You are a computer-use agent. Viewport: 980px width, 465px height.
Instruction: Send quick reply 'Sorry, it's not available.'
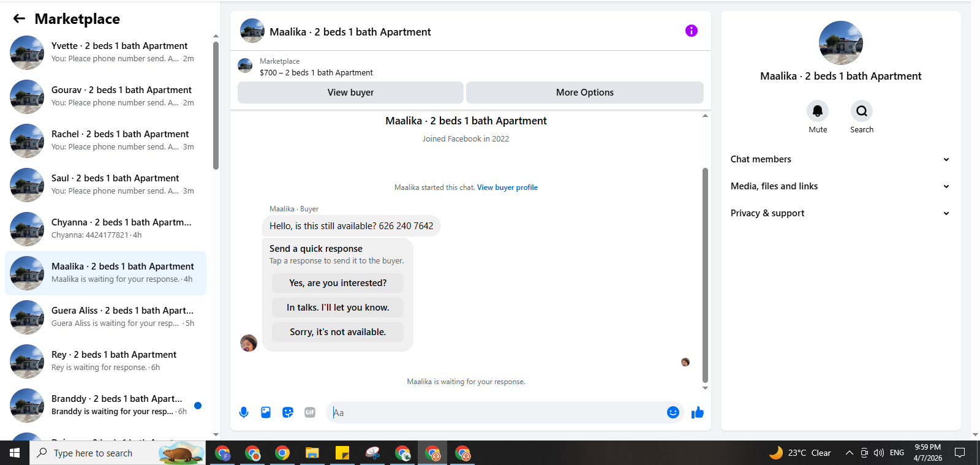[x=338, y=332]
